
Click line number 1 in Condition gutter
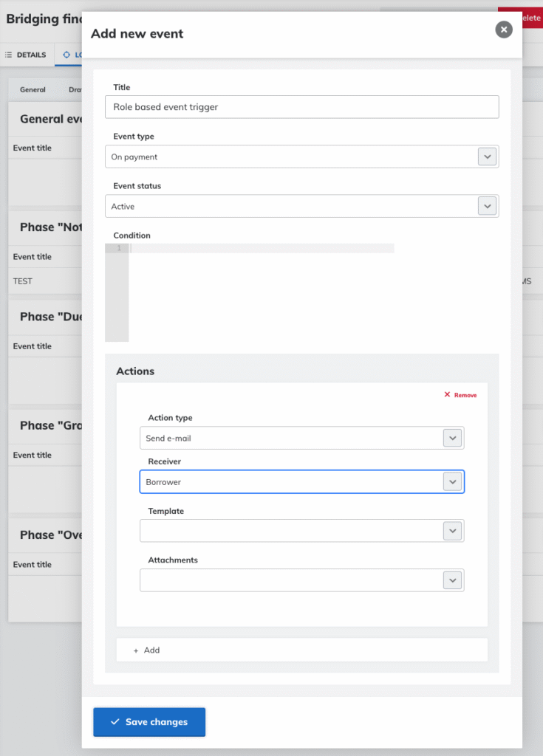click(117, 248)
